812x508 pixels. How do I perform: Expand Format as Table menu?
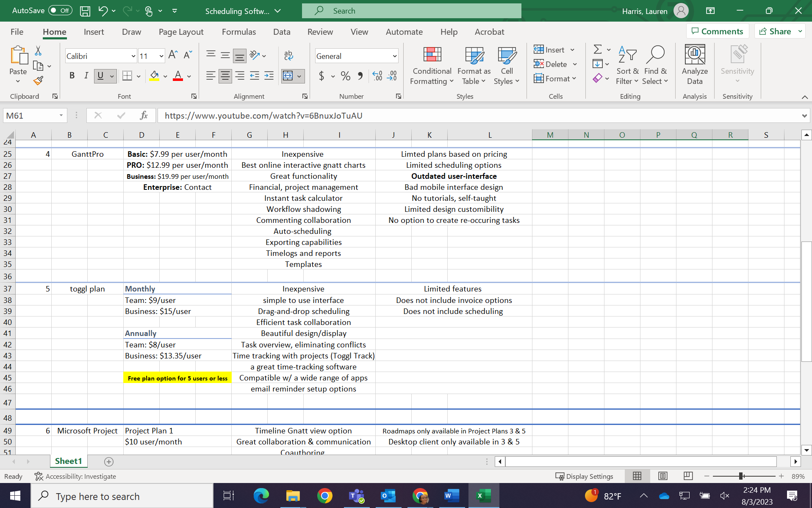pyautogui.click(x=474, y=65)
